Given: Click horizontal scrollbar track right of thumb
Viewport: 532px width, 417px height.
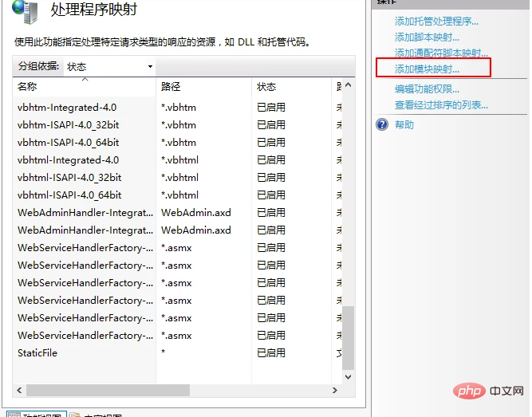Looking at the screenshot, I should coord(259,390).
